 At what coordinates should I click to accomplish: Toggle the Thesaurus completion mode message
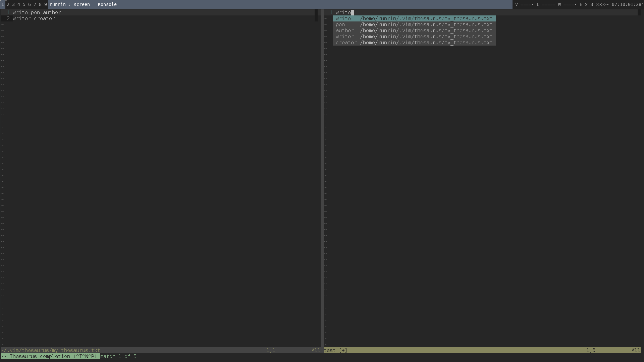pyautogui.click(x=50, y=356)
